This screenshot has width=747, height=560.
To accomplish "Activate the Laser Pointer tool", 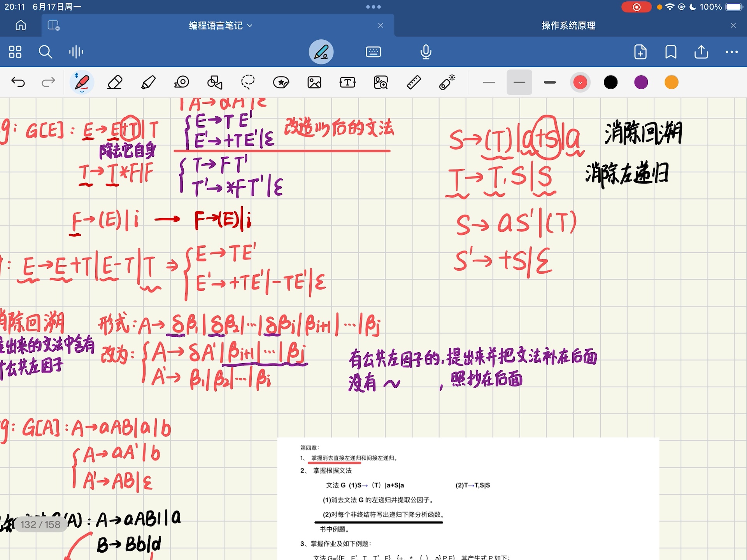I will click(x=447, y=82).
